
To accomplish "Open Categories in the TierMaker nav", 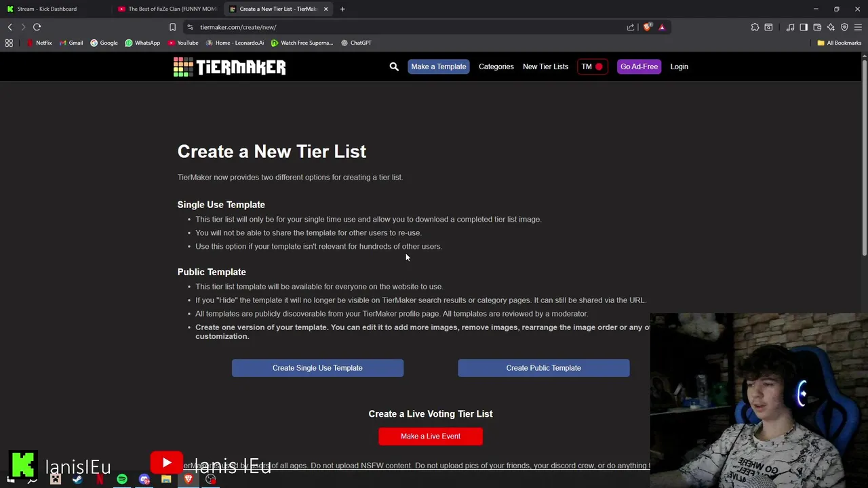I will [x=496, y=66].
